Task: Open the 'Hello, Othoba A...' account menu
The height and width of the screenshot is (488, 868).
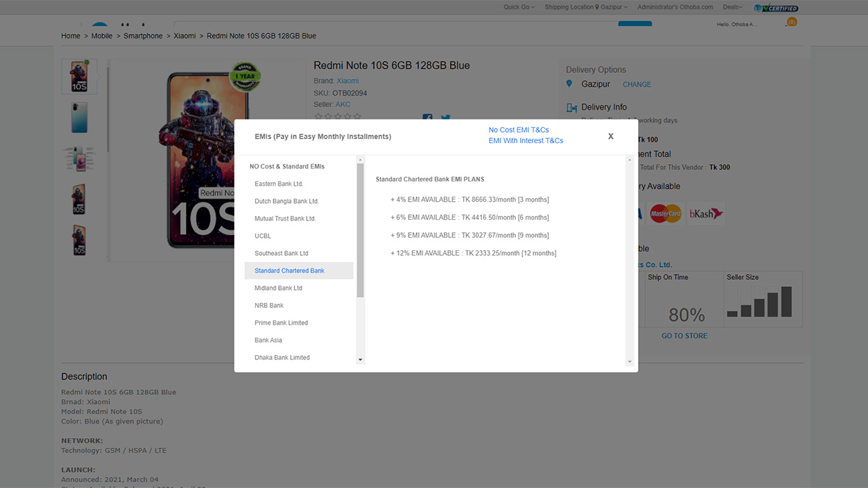Action: (x=736, y=25)
